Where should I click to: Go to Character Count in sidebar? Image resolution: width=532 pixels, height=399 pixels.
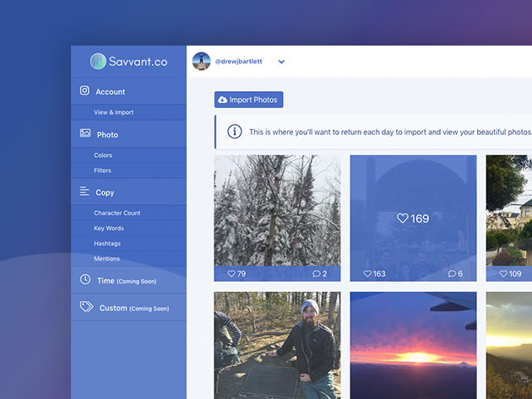(x=117, y=213)
